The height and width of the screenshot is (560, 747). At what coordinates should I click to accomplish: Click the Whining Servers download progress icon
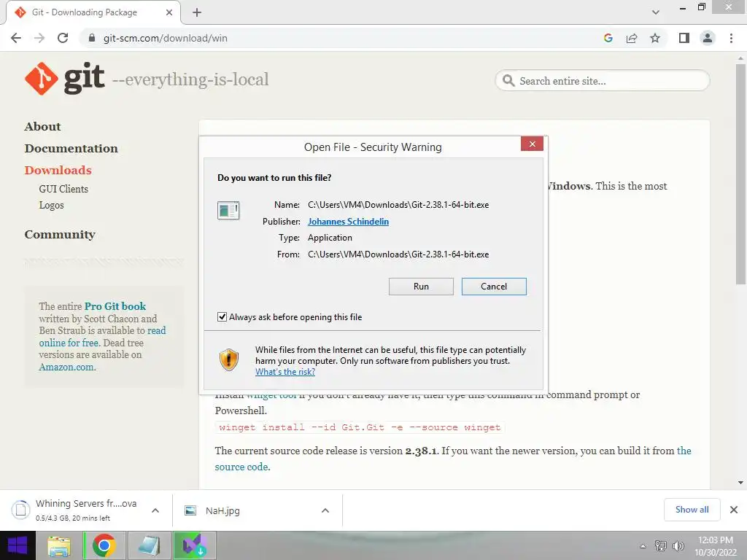point(20,510)
